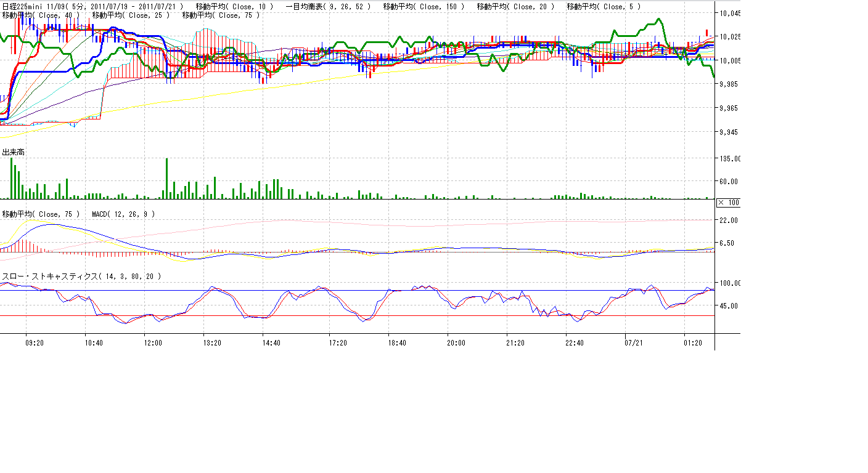Click the 日経225mini chart title label
Viewport: 868px width, 473px height.
pyautogui.click(x=92, y=6)
